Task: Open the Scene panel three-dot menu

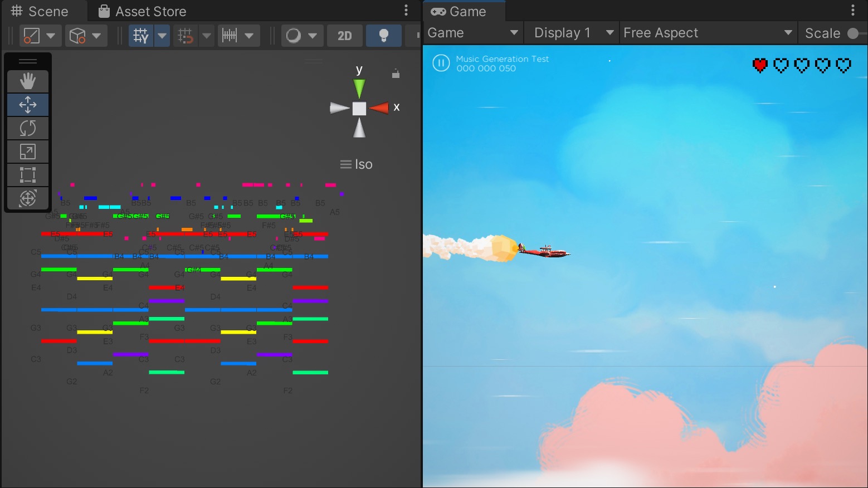Action: click(406, 11)
